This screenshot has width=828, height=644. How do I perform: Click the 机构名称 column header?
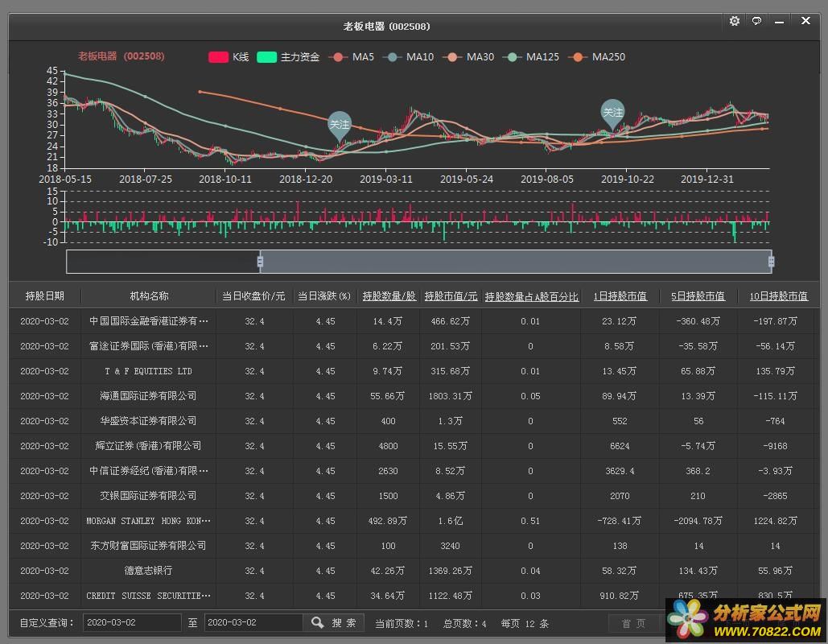point(149,296)
